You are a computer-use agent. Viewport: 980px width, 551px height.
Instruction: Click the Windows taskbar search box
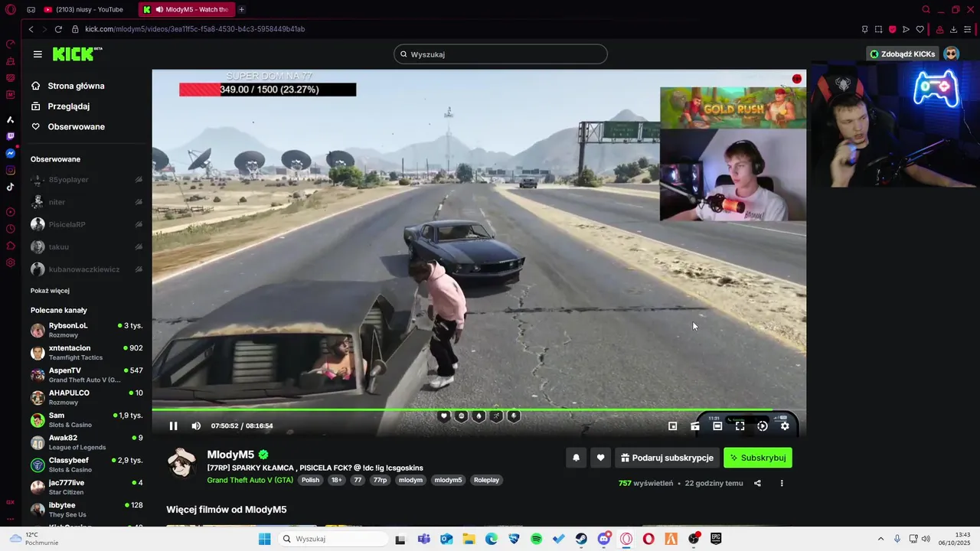pyautogui.click(x=333, y=539)
